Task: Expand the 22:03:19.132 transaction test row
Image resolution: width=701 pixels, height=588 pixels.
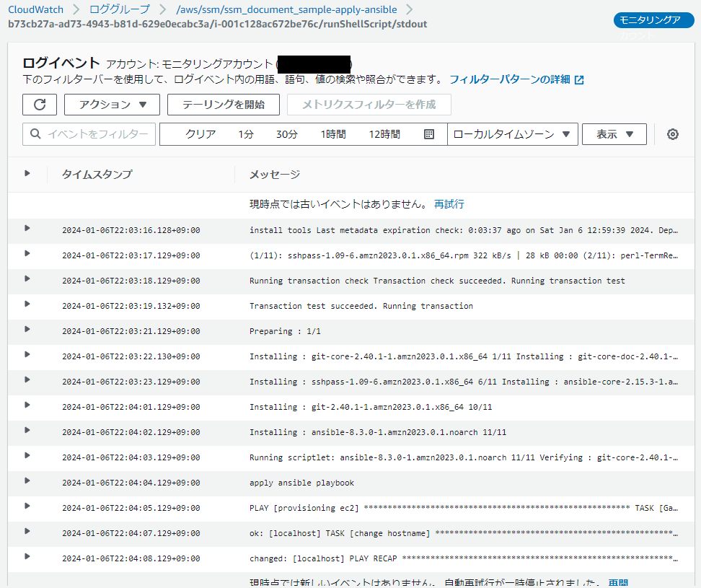Action: pyautogui.click(x=27, y=304)
